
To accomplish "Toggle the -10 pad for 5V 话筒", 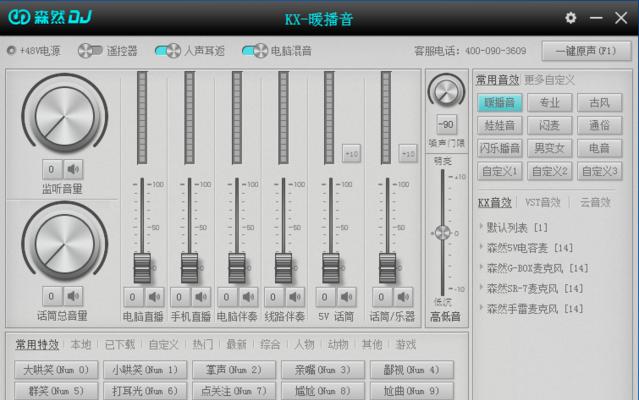I will [x=351, y=154].
